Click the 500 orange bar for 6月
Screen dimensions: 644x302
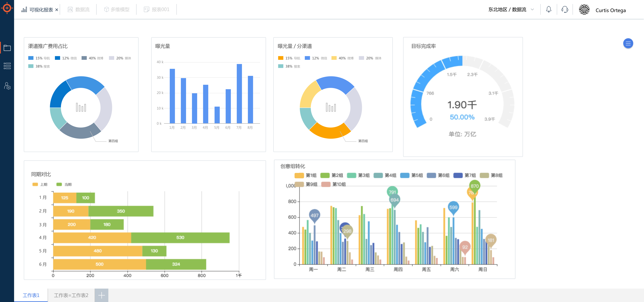pos(100,264)
